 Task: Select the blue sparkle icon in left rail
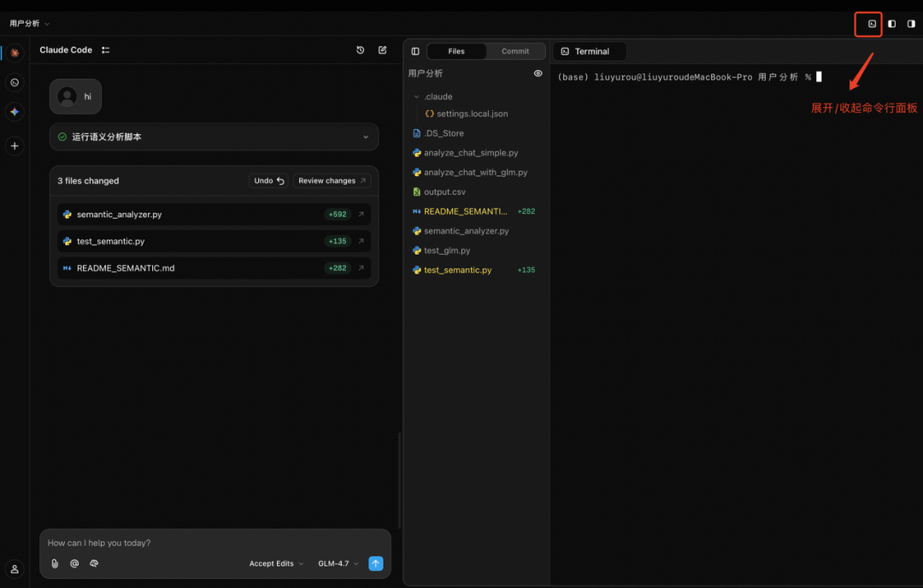pyautogui.click(x=15, y=112)
